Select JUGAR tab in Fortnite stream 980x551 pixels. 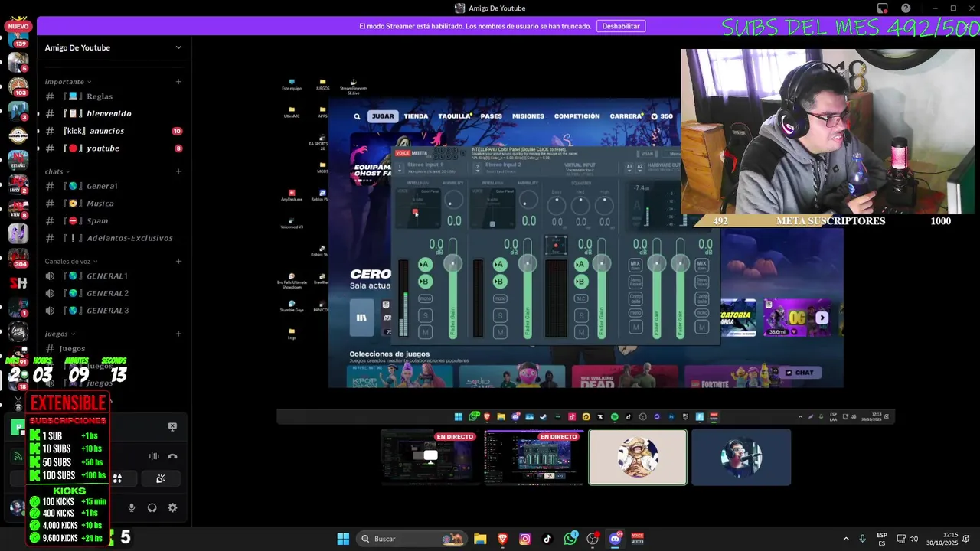pos(382,116)
